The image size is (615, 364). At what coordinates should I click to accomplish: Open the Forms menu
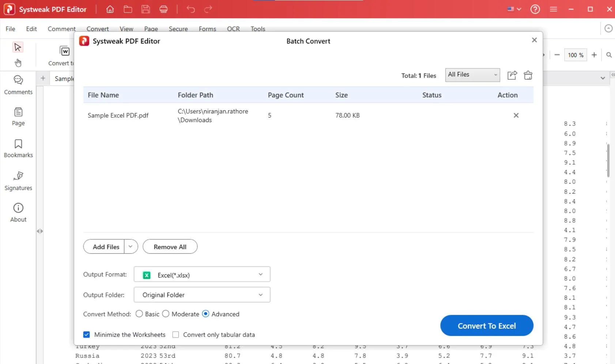[x=207, y=29]
